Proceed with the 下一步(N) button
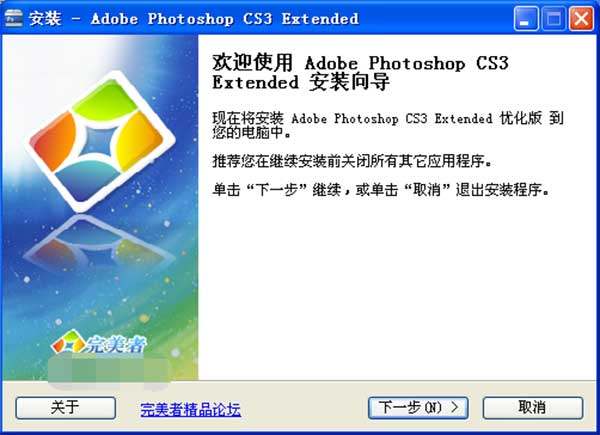The height and width of the screenshot is (435, 600). [418, 407]
